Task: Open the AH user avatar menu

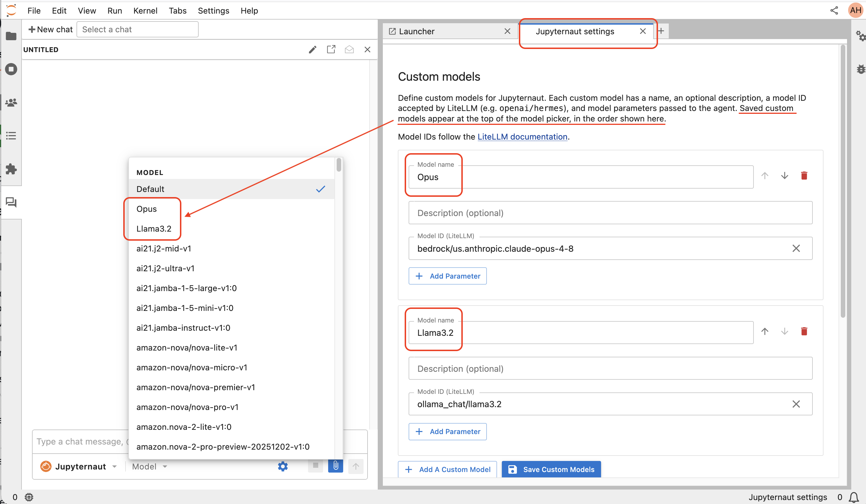Action: [855, 10]
